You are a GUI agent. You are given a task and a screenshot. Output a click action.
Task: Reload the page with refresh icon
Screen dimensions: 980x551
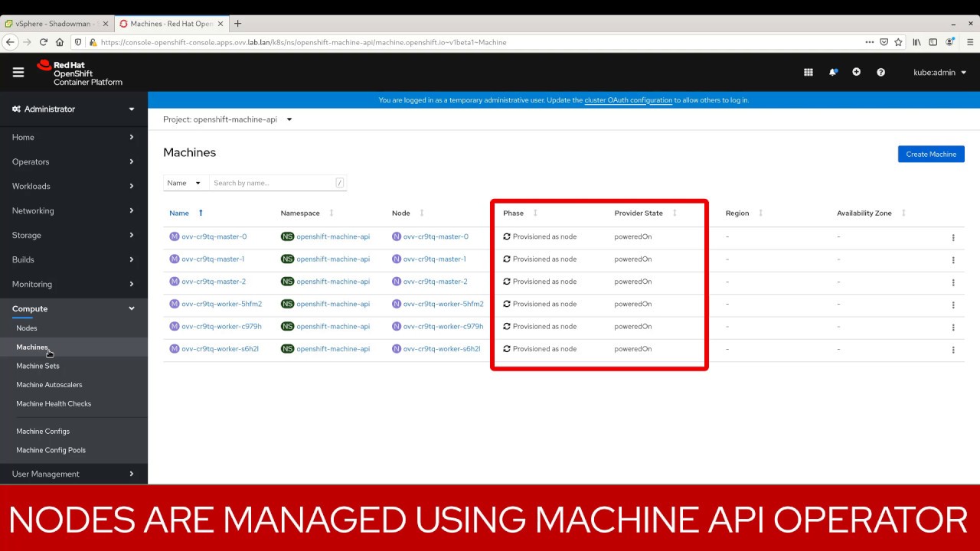click(43, 42)
